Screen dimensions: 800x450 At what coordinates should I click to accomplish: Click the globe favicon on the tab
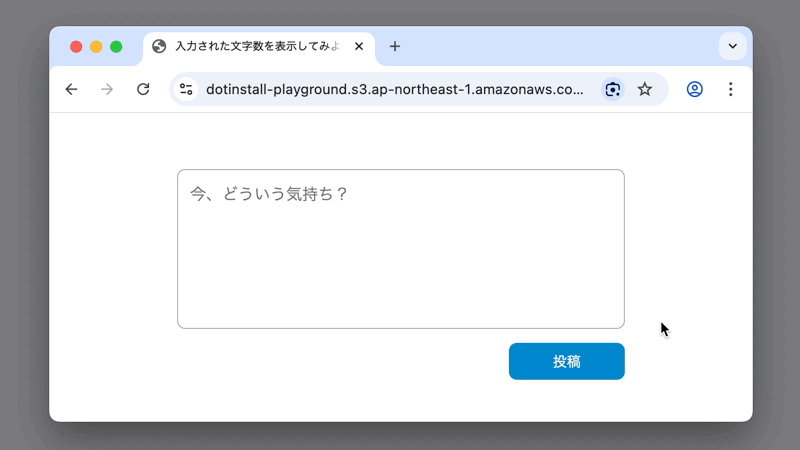pyautogui.click(x=159, y=46)
